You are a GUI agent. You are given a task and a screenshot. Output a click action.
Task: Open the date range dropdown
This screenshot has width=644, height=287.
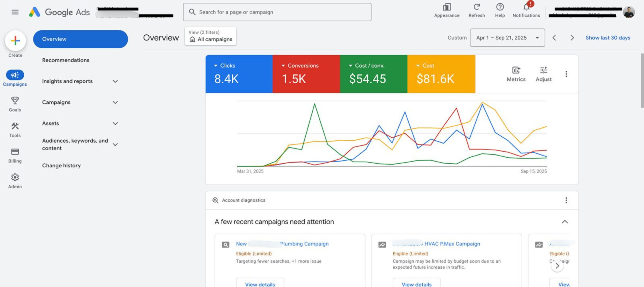coord(507,38)
